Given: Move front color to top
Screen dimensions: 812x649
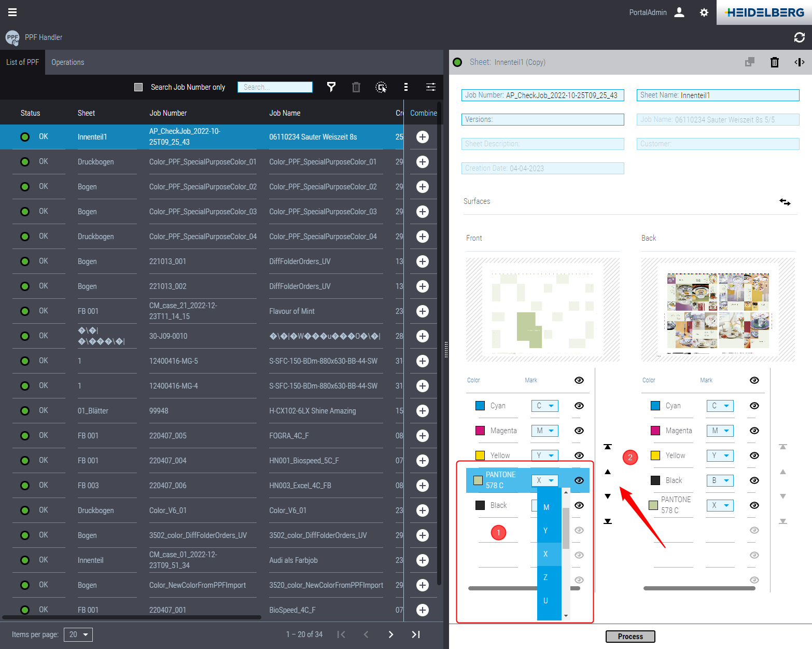Looking at the screenshot, I should pyautogui.click(x=608, y=447).
